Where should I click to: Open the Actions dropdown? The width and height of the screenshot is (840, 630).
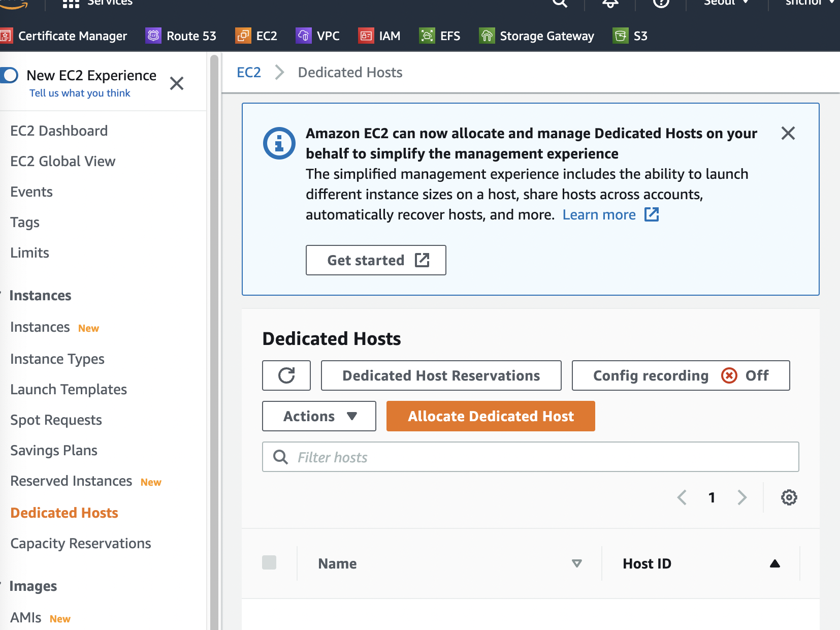[319, 416]
